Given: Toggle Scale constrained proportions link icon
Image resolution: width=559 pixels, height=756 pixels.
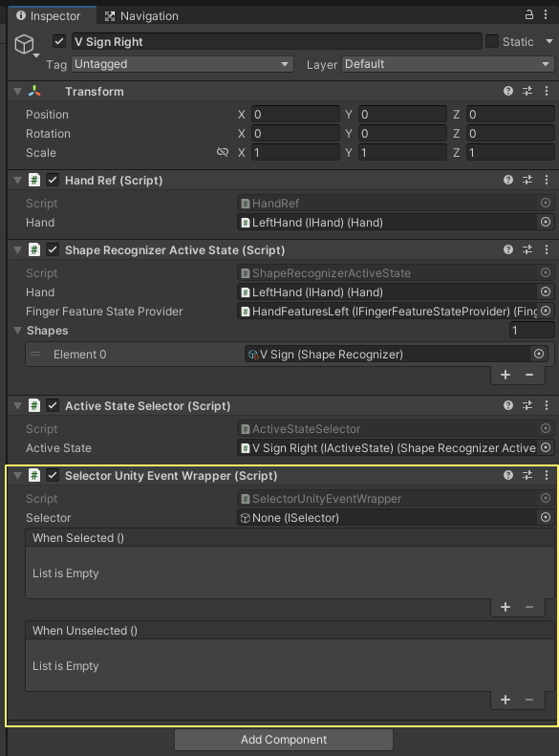Looking at the screenshot, I should pos(222,152).
